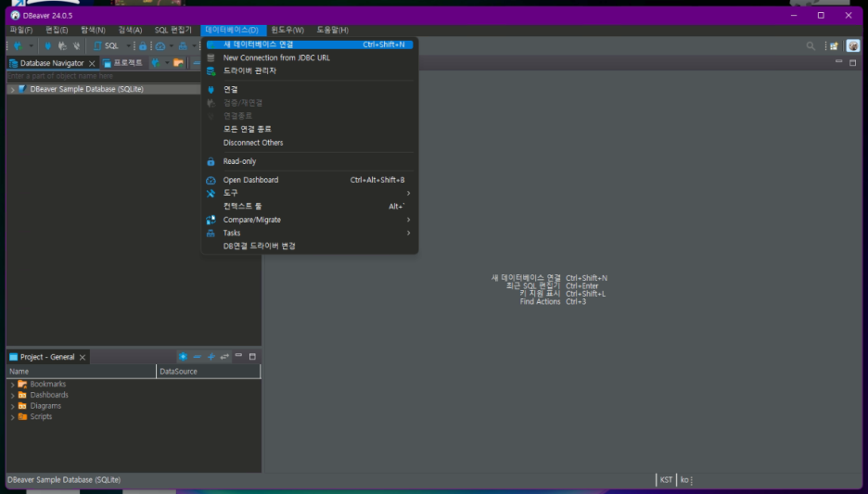
Task: Choose Open Dashboard menu entry
Action: [x=310, y=180]
